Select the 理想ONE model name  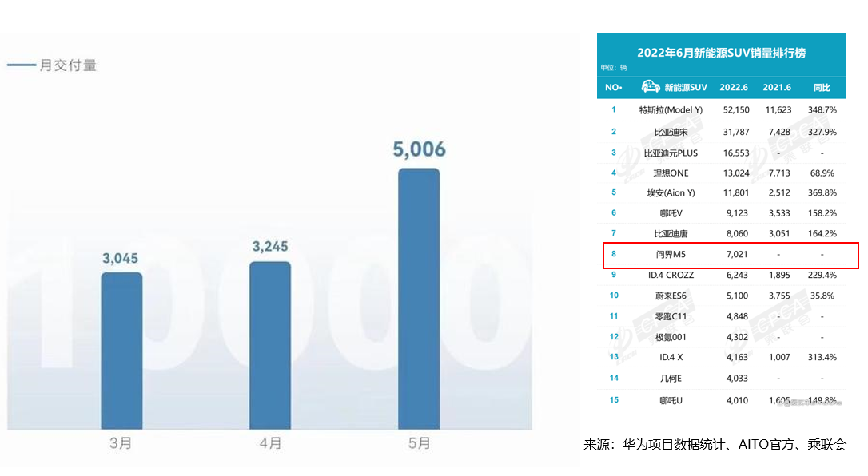point(671,173)
